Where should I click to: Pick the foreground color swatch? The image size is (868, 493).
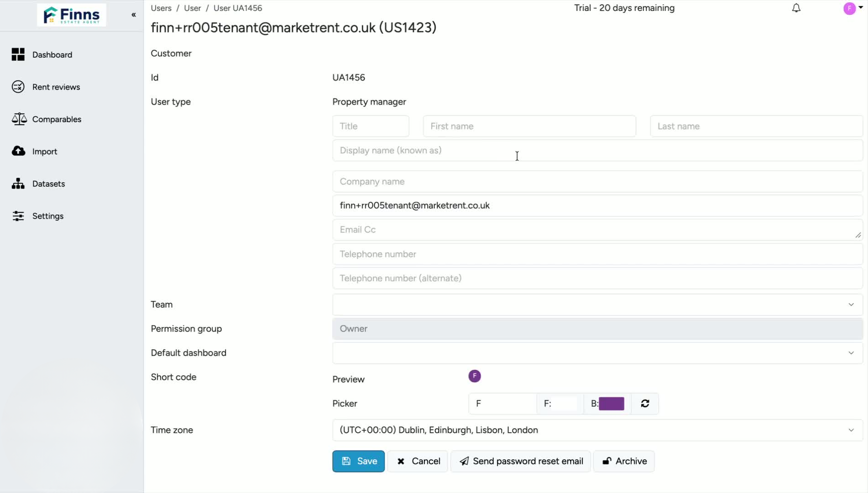point(565,404)
